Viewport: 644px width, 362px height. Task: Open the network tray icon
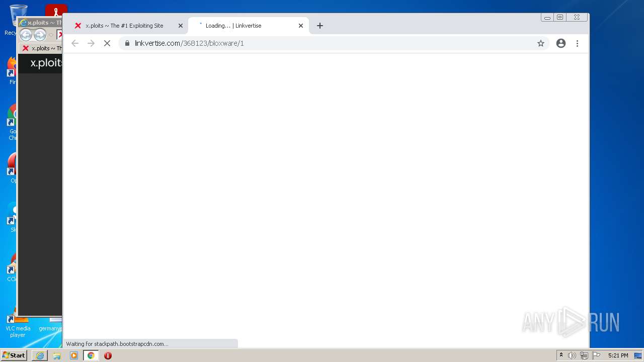(x=584, y=355)
